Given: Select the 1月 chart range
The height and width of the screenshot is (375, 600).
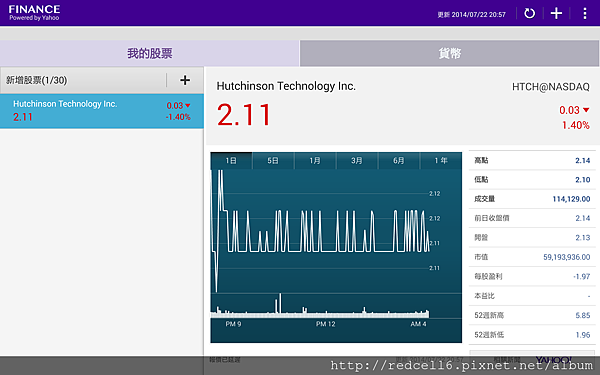Looking at the screenshot, I should [315, 161].
